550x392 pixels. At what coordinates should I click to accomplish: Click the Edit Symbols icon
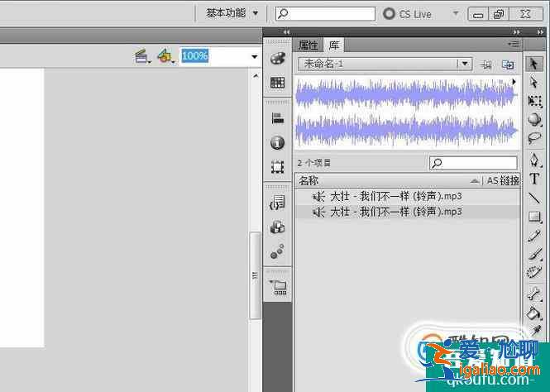pyautogui.click(x=165, y=56)
